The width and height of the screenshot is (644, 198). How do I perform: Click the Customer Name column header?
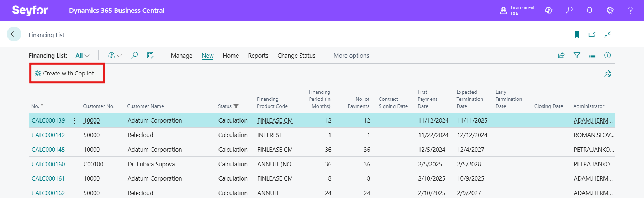tap(146, 106)
